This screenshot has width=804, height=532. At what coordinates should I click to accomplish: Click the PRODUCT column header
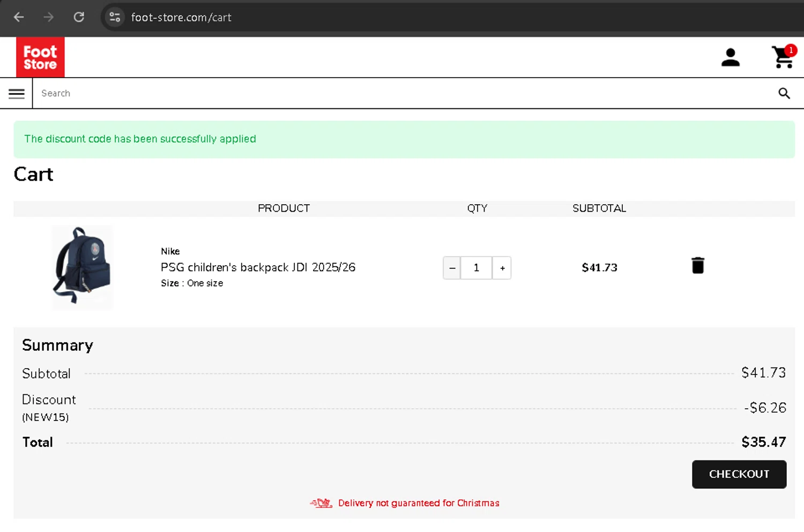[284, 208]
